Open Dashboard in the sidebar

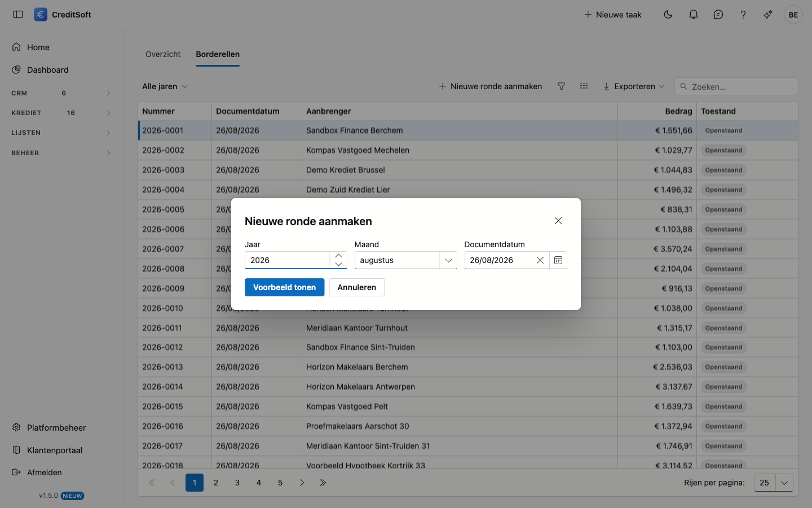tap(61, 70)
